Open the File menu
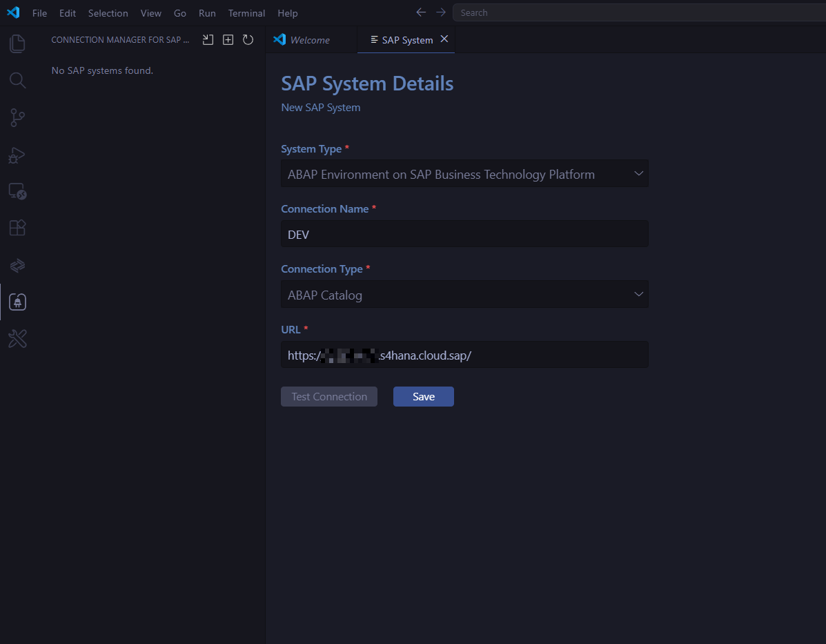The height and width of the screenshot is (644, 826). coord(39,13)
